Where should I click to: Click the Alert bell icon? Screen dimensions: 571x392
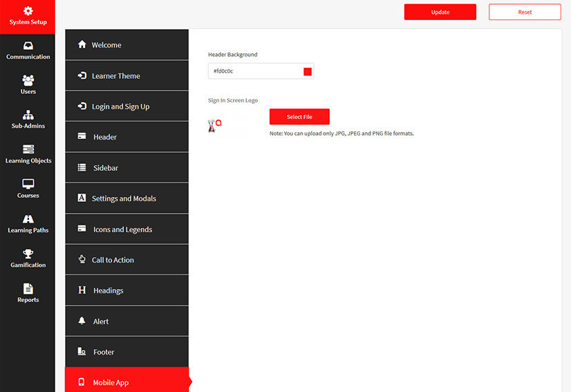[82, 321]
